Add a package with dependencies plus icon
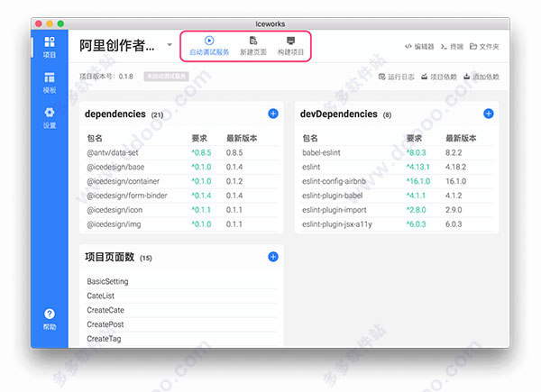 (x=273, y=114)
